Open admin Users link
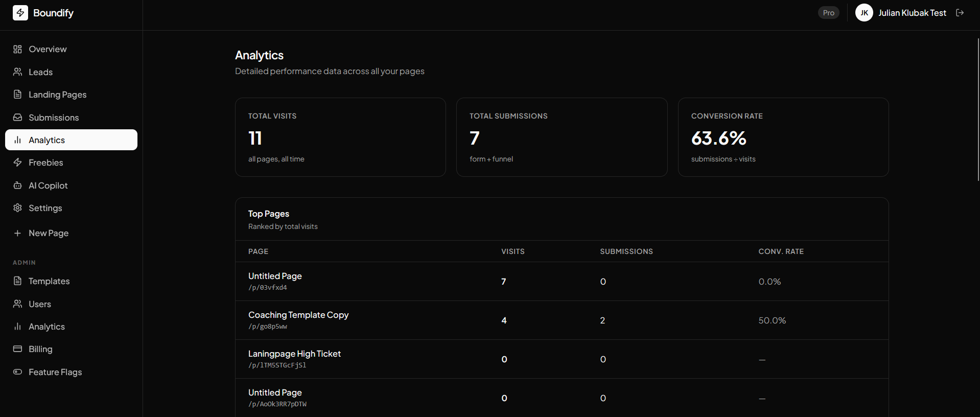This screenshot has width=980, height=417. coord(71,304)
